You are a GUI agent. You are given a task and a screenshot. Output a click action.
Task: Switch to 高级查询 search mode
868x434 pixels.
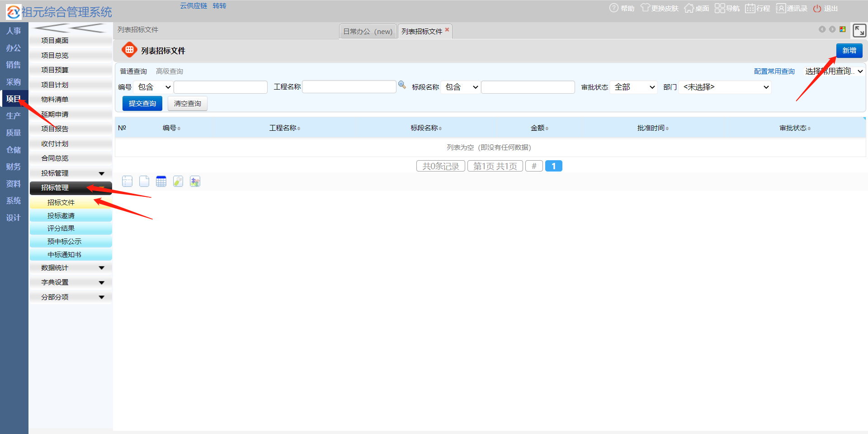click(170, 72)
